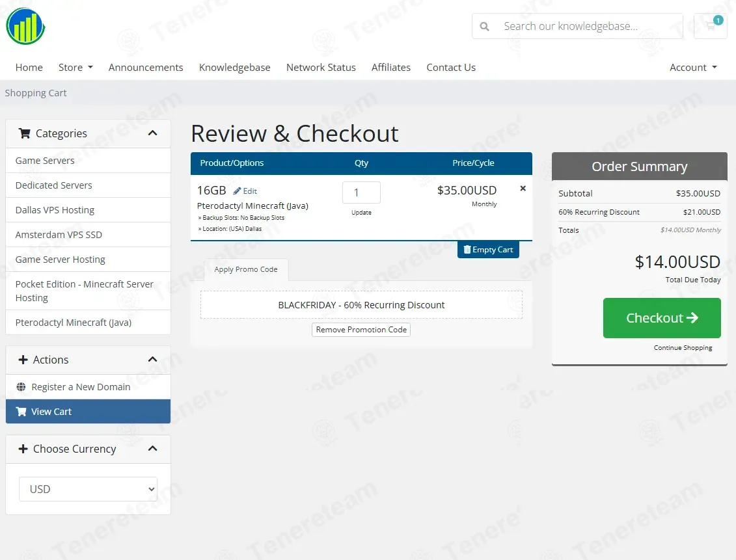Viewport: 736px width, 560px height.
Task: Click the magnifier search icon
Action: pos(484,26)
